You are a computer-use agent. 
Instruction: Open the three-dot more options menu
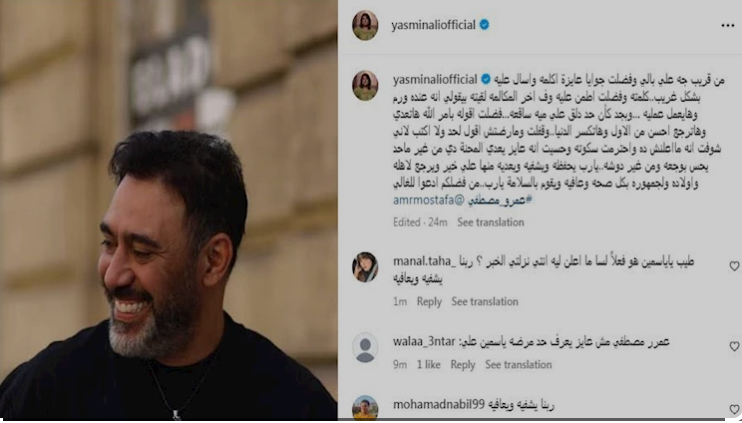pos(727,26)
